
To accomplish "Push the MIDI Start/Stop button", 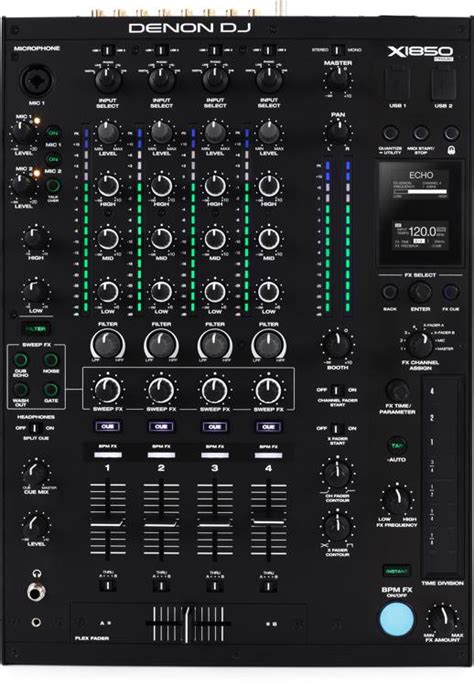I will (421, 133).
